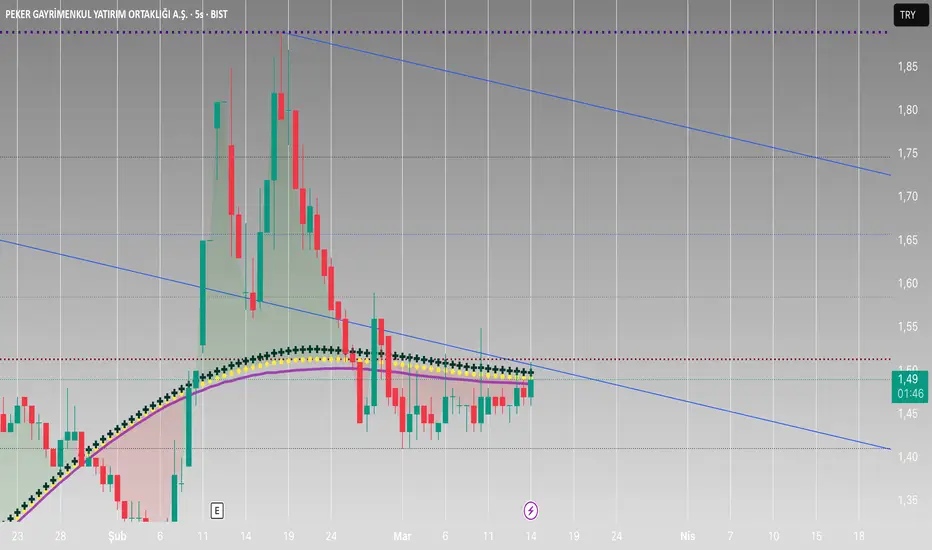Click the 1,45 price axis label
The height and width of the screenshot is (550, 932).
coord(908,414)
